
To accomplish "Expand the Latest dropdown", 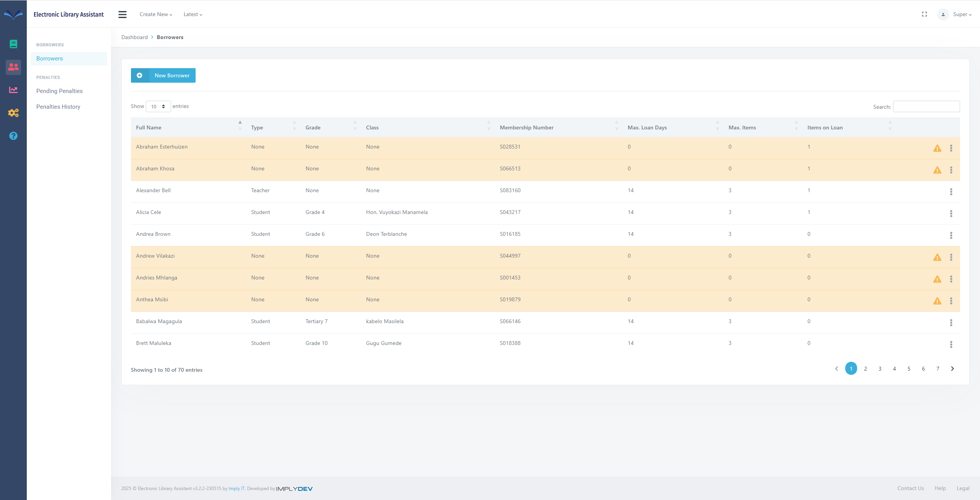I will click(193, 15).
